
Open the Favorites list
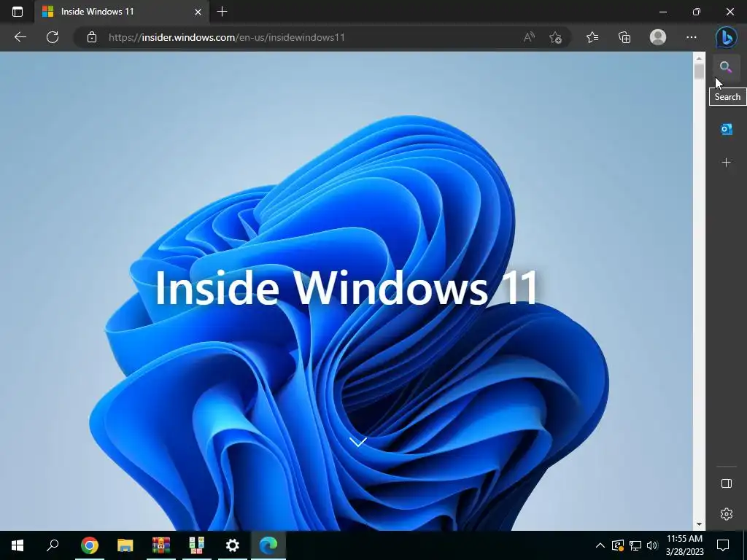[x=592, y=37]
